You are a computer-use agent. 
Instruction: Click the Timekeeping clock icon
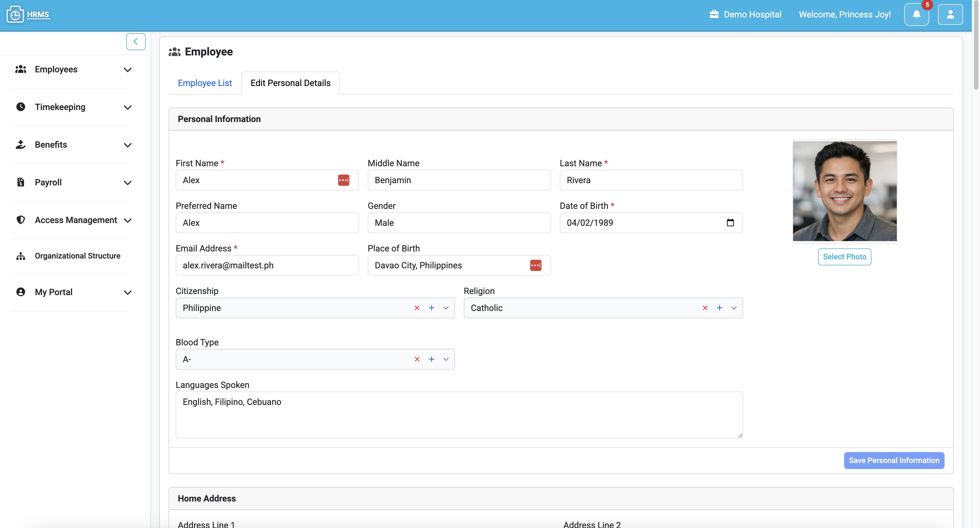coord(20,107)
